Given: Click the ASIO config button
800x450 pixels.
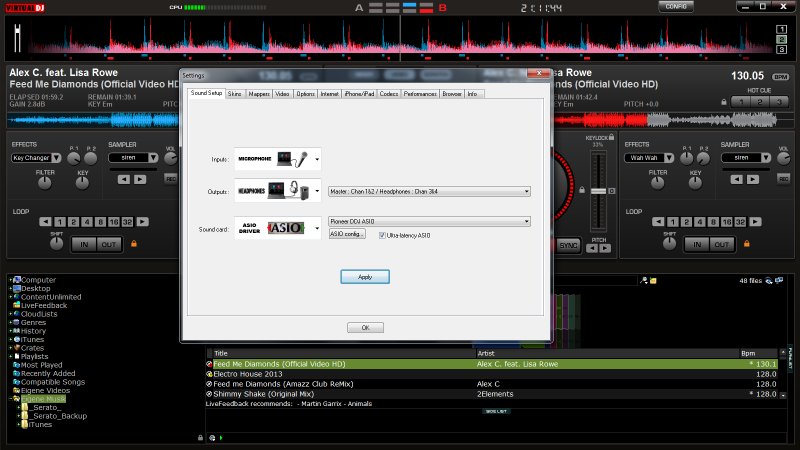Looking at the screenshot, I should pos(347,234).
